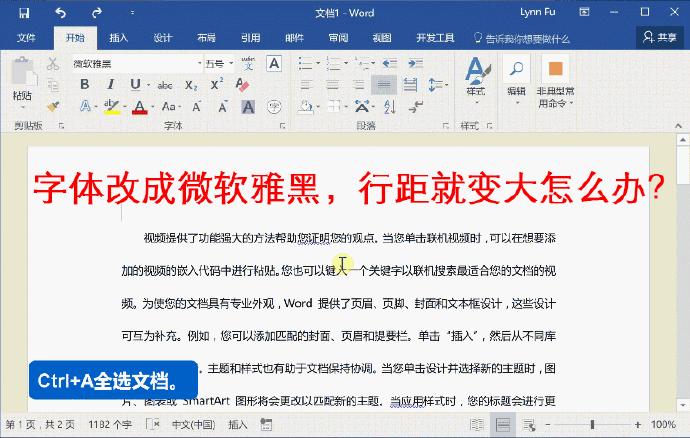The image size is (690, 438).
Task: Open the 样式 styles gallery dropdown
Action: coord(476,103)
